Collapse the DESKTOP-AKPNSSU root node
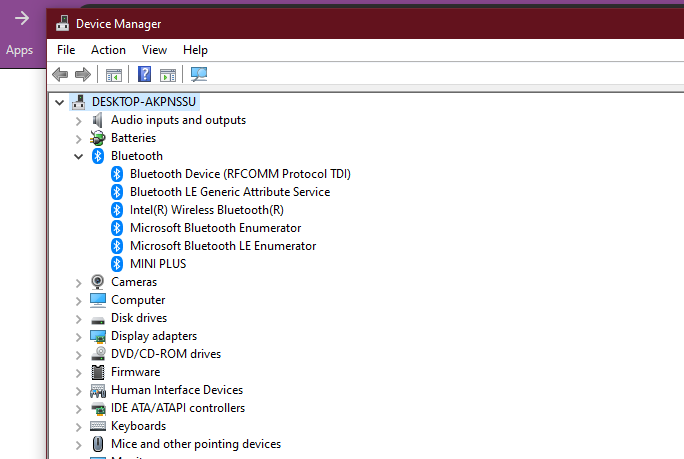684x459 pixels. point(59,103)
